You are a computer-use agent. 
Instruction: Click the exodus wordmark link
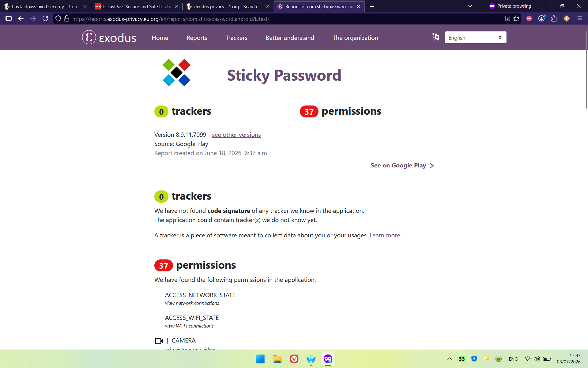(118, 38)
